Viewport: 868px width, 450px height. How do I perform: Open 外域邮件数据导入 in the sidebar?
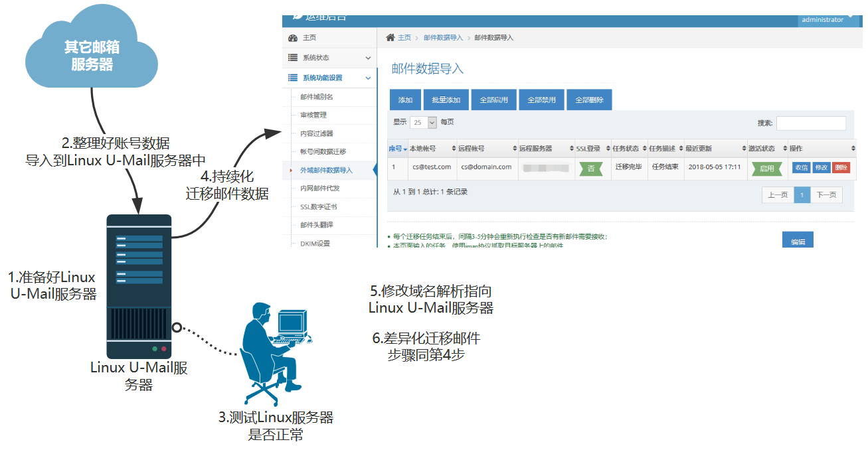[x=326, y=171]
